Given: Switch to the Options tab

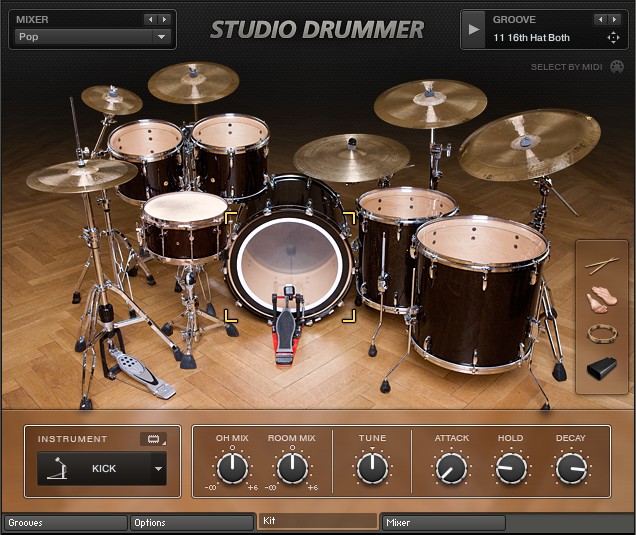Looking at the screenshot, I should click(x=191, y=522).
